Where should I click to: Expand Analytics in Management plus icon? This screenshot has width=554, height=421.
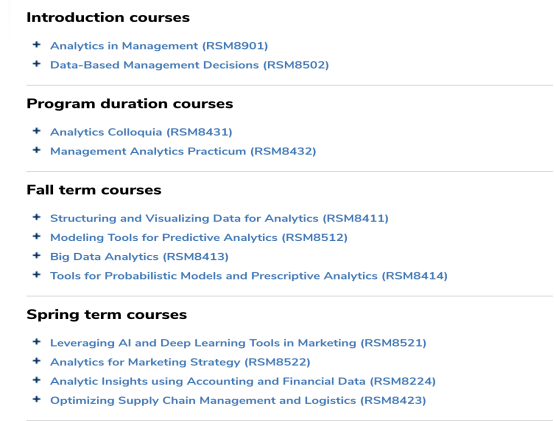[x=36, y=45]
